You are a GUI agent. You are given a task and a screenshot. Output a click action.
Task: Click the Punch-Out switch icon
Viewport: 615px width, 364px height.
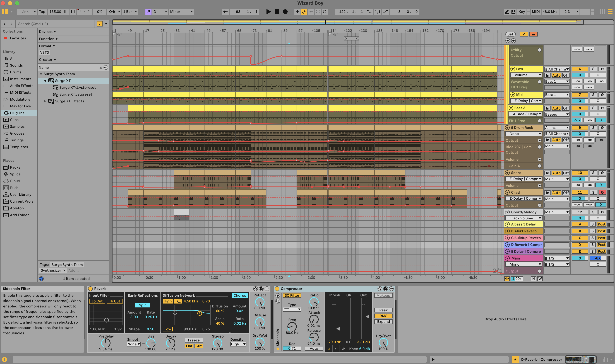386,11
